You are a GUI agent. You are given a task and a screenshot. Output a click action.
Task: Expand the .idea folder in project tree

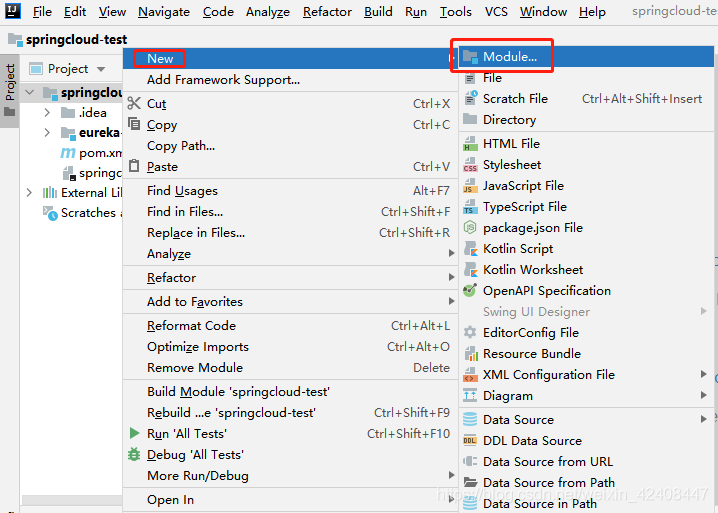[x=47, y=113]
